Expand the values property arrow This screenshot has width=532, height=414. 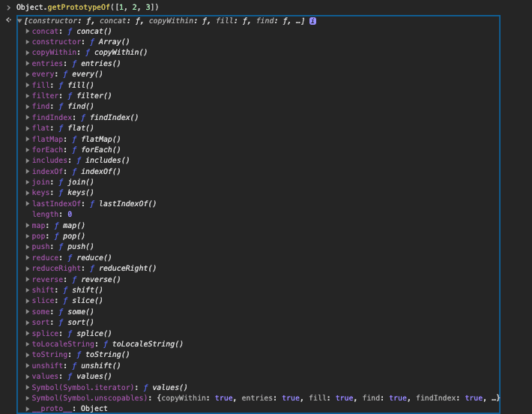pos(28,376)
